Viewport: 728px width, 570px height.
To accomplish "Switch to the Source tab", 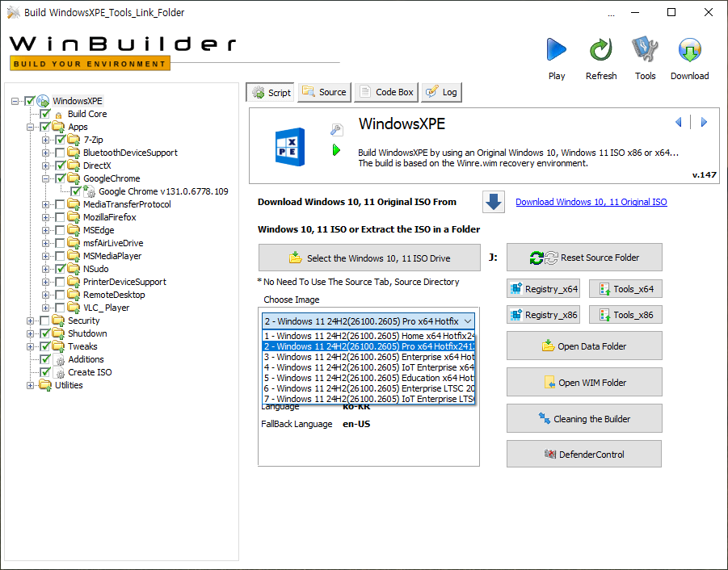I will click(x=325, y=92).
